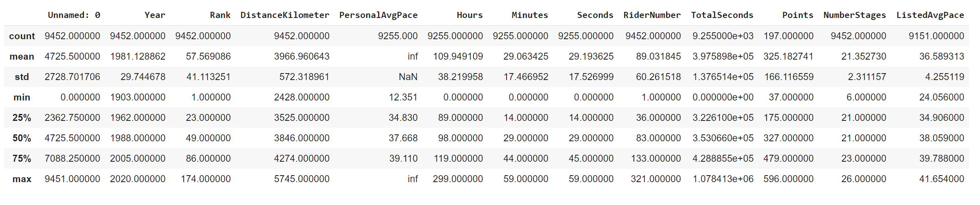Select the TotalSeconds column header
980x205 pixels.
pos(722,15)
